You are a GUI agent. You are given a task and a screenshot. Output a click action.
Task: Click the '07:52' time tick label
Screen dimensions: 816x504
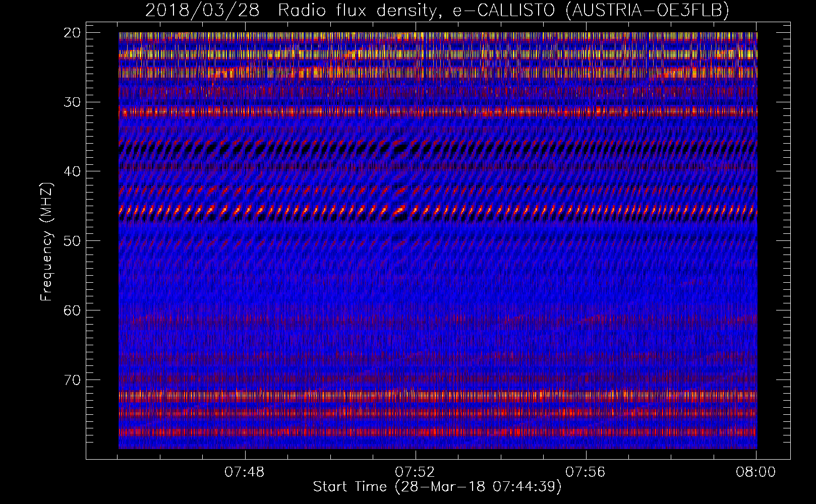point(415,472)
